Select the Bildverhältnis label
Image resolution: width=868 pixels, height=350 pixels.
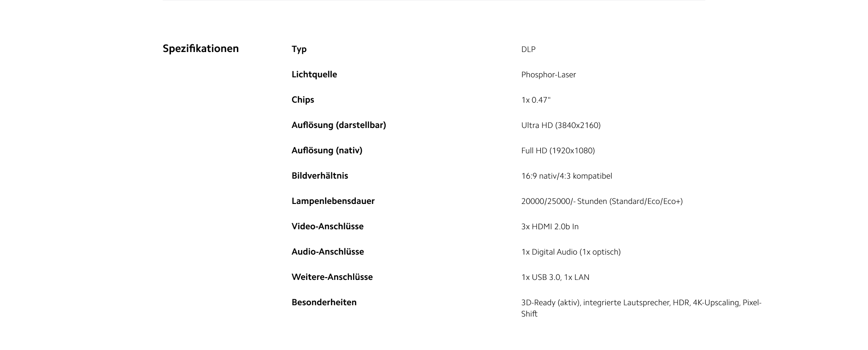[x=320, y=176]
